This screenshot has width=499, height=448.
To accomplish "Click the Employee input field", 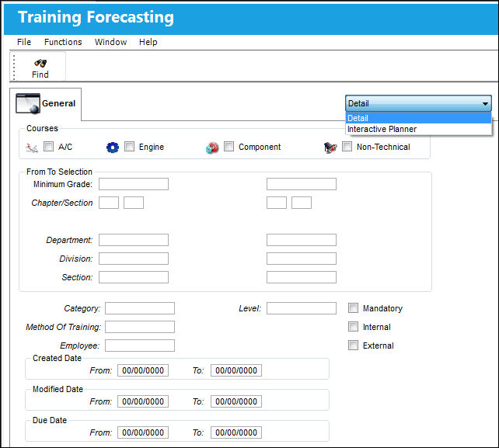I will coord(140,346).
